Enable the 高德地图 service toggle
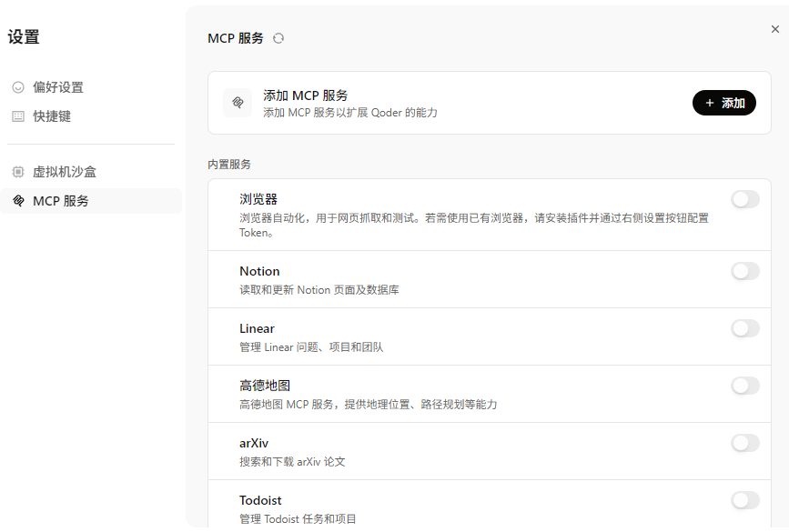This screenshot has width=789, height=532. 744,386
